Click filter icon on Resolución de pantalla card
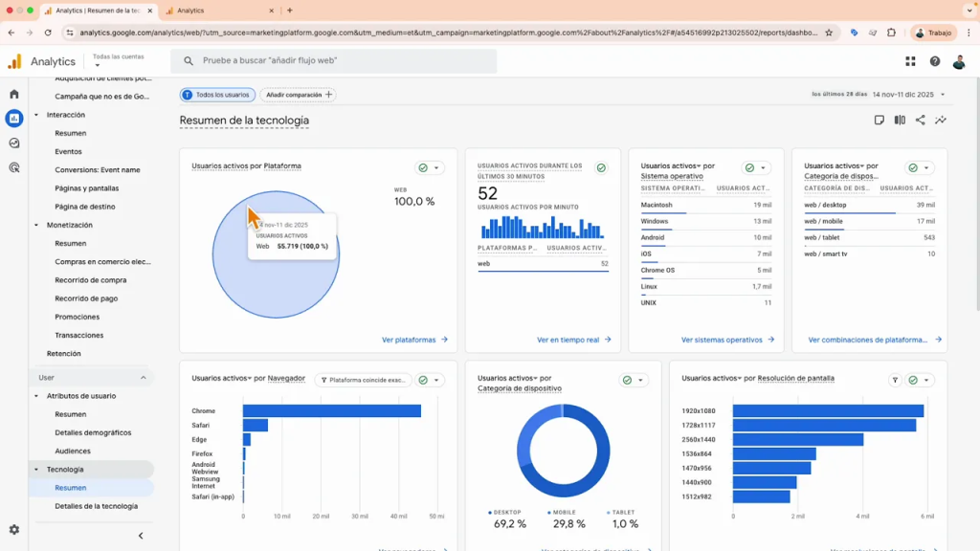The width and height of the screenshot is (980, 551). (x=895, y=380)
